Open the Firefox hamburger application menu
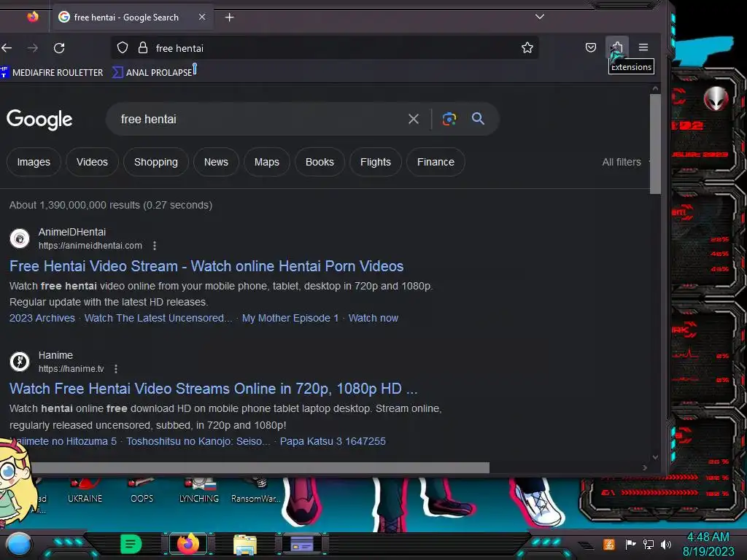The width and height of the screenshot is (747, 560). pos(643,47)
